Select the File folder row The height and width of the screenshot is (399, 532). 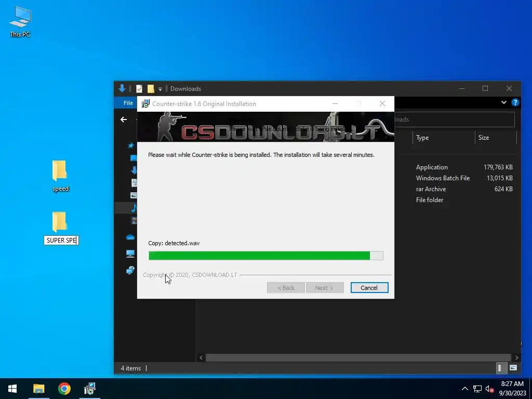coord(430,200)
